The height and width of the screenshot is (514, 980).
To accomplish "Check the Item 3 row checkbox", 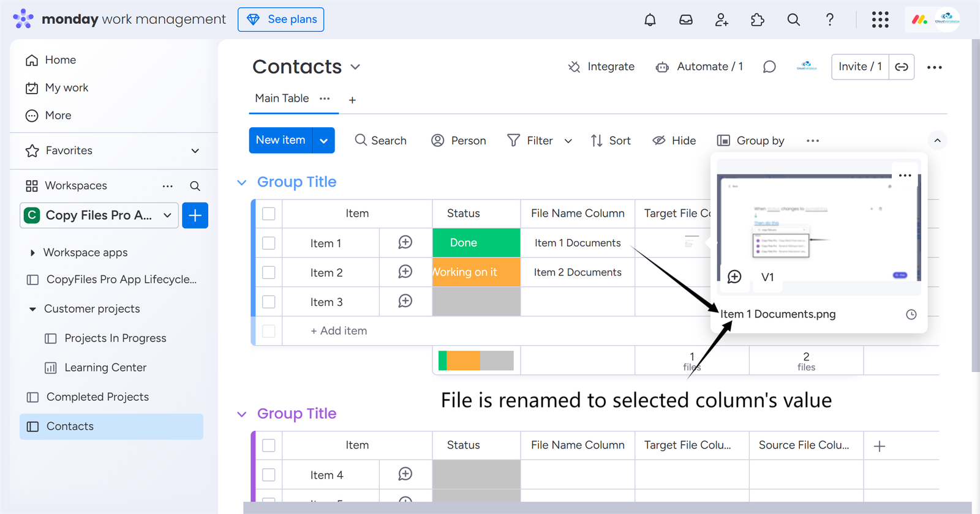I will point(269,302).
